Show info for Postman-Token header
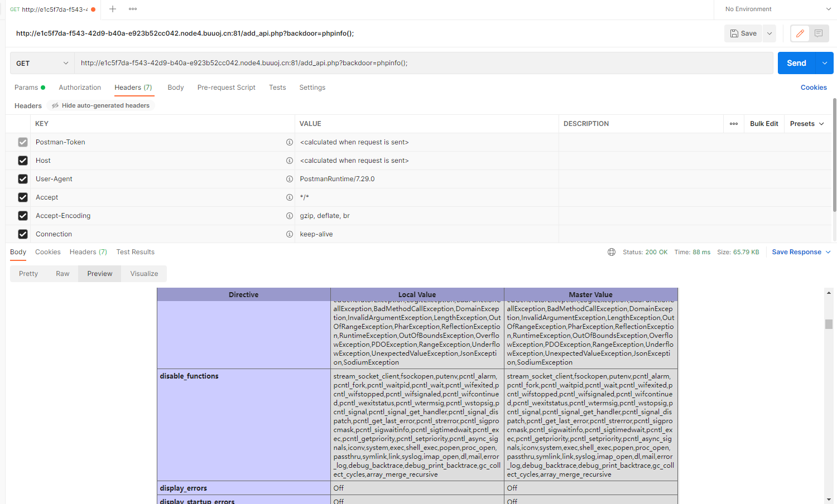The image size is (837, 504). (x=290, y=142)
